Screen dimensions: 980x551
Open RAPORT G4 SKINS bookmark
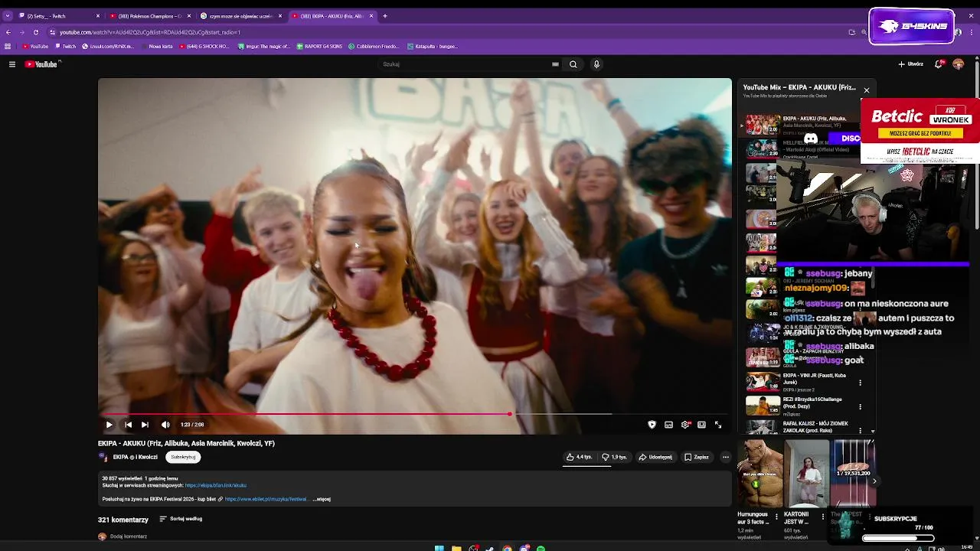coord(319,46)
